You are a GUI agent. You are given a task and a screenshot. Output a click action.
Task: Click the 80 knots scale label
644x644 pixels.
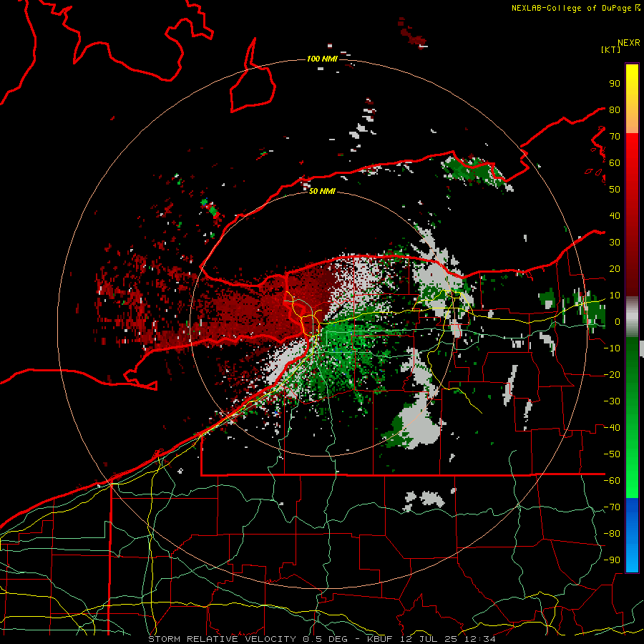[x=615, y=109]
